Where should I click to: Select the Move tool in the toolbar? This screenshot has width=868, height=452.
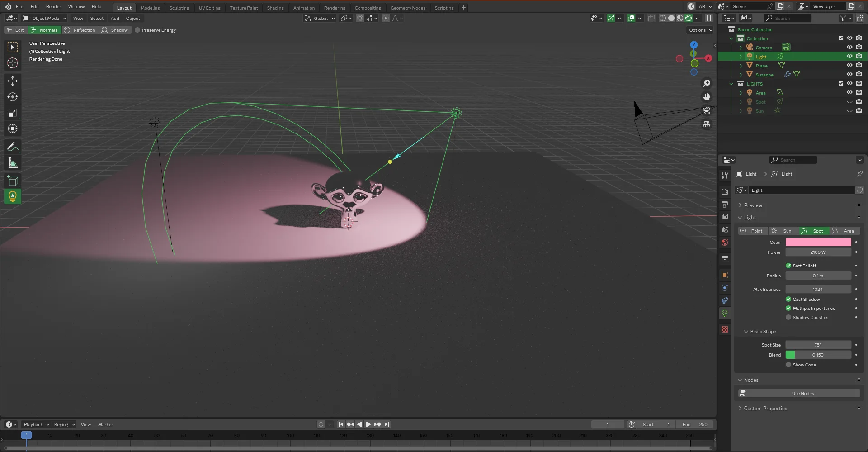[x=12, y=81]
